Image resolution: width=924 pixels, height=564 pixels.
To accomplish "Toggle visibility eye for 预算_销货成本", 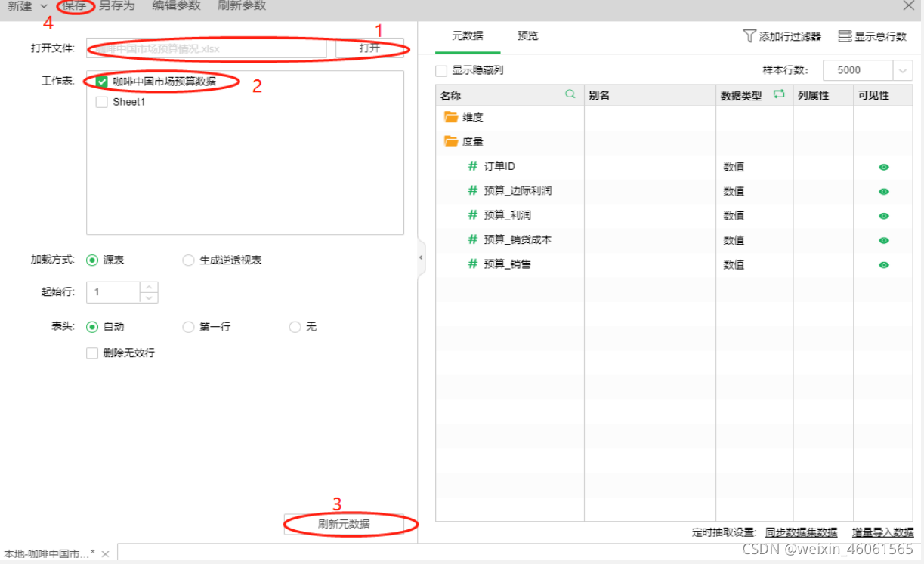I will (884, 241).
